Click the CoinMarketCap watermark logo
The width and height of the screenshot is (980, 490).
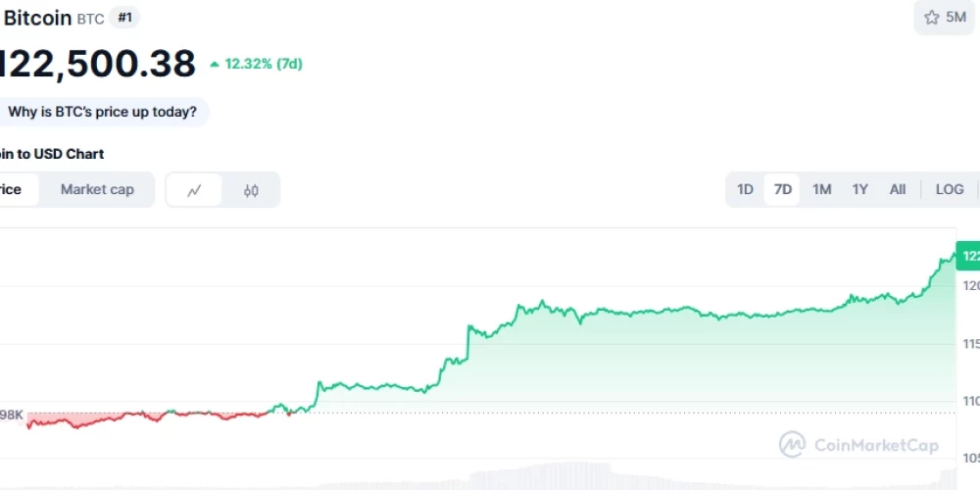pos(793,445)
